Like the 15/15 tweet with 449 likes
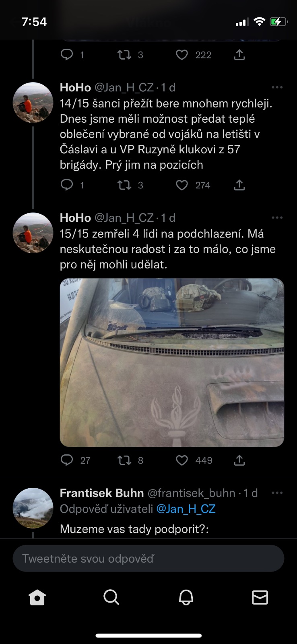 [x=182, y=460]
